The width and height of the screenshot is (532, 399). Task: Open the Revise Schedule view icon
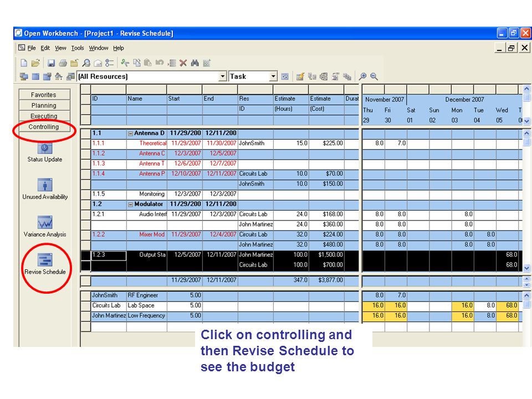[45, 260]
